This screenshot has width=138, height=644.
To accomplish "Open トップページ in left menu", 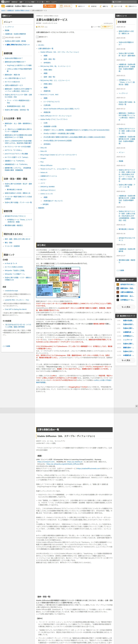I will pyautogui.click(x=9, y=27).
